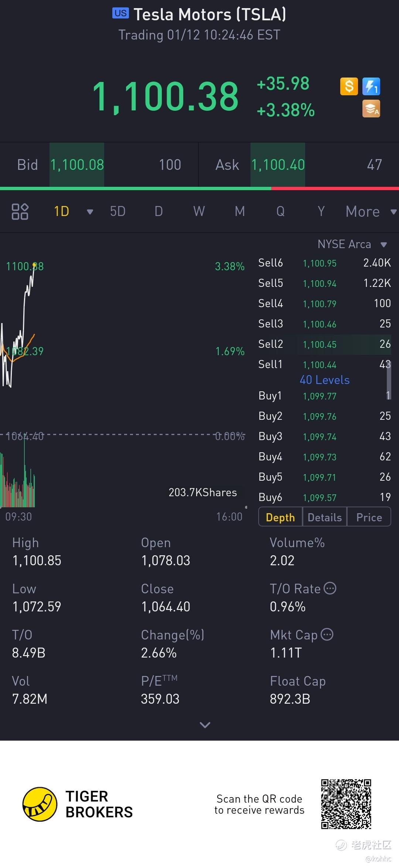Tap the T/O value 8.49B
Screen dimensions: 399x868
(x=29, y=653)
